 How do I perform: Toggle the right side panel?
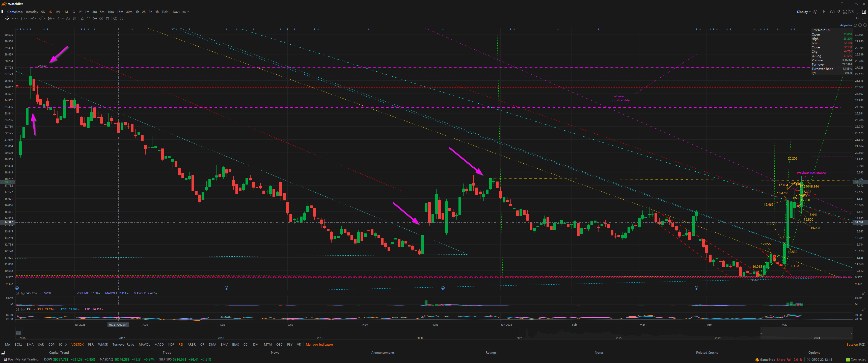click(x=864, y=12)
